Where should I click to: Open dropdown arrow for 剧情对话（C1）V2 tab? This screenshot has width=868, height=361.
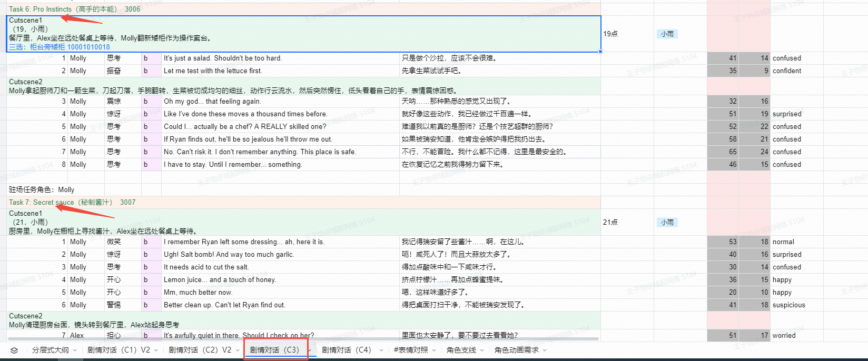(156, 350)
